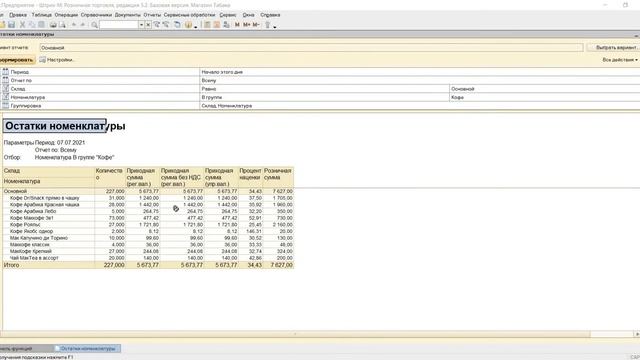The image size is (640, 360).
Task: Expand the Все действия dropdown
Action: [x=620, y=60]
